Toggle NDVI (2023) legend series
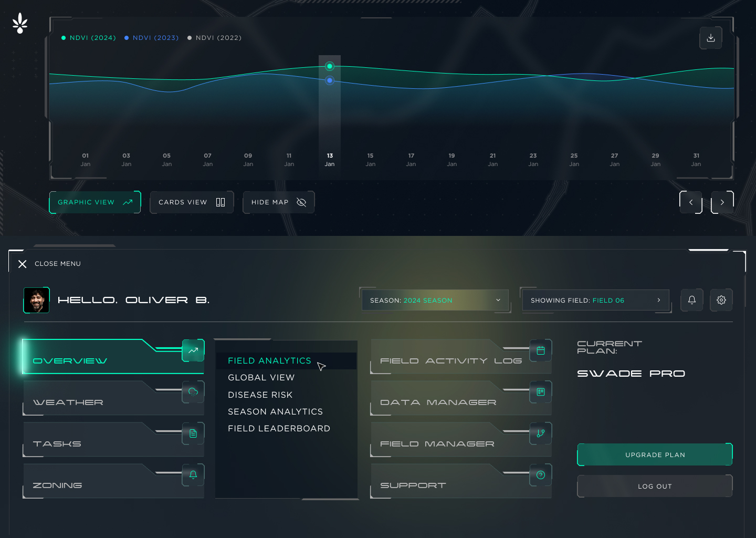Image resolution: width=756 pixels, height=538 pixels. (x=152, y=38)
